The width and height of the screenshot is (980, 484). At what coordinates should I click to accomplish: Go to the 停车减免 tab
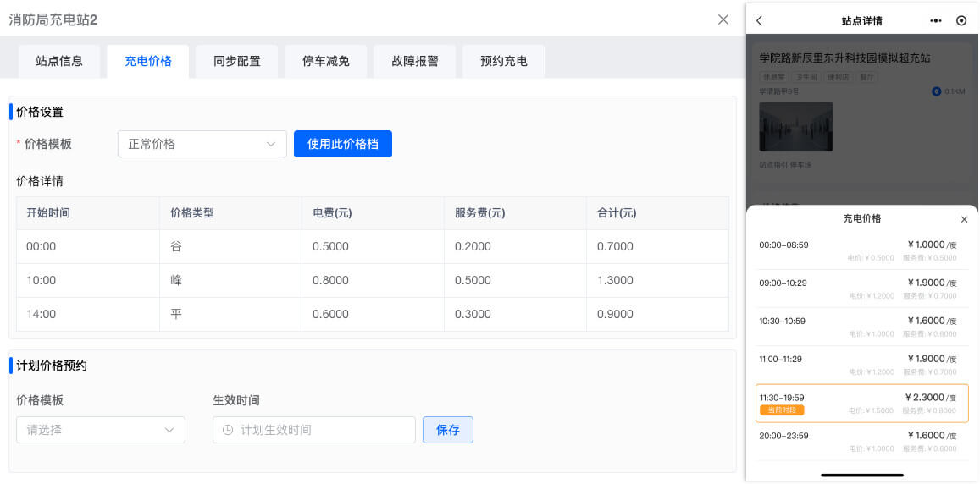coord(326,61)
